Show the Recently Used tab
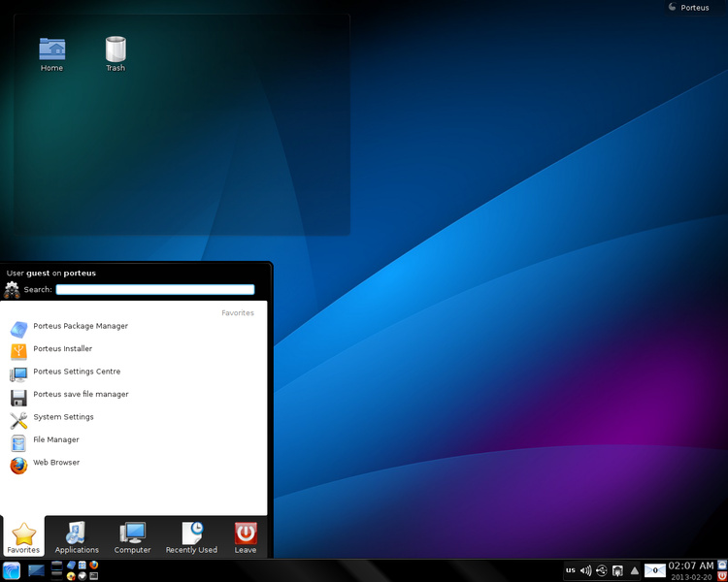Screen dimensions: 728x582 pyautogui.click(x=191, y=537)
